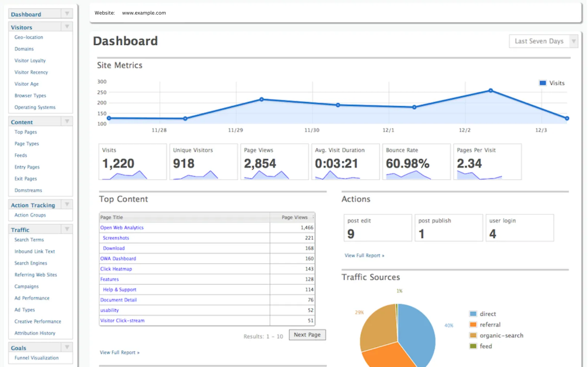Collapse the Dashboard sidebar section arrow
The width and height of the screenshot is (588, 367).
click(x=67, y=14)
